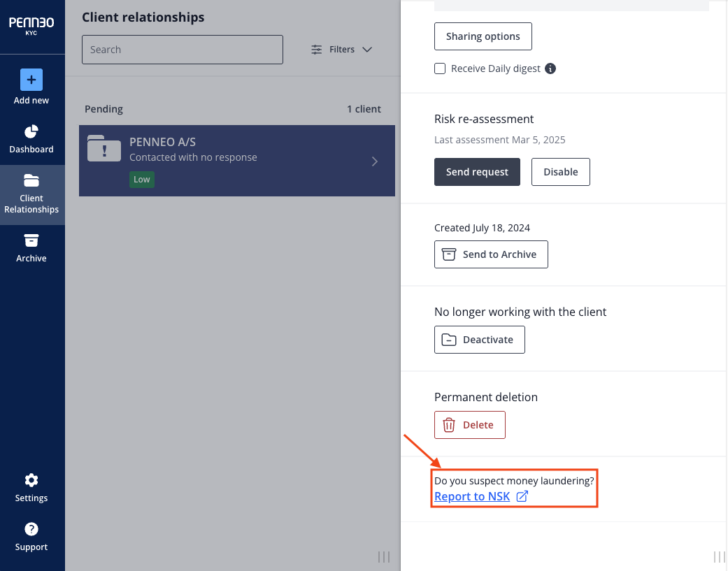Click the Low risk badge
This screenshot has height=571, width=728.
(141, 180)
